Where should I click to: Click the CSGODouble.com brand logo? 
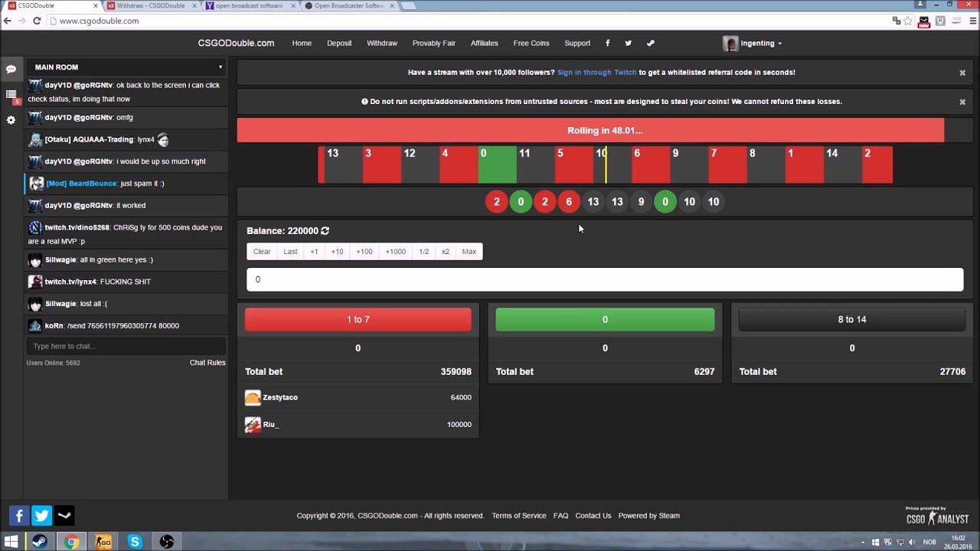[x=236, y=43]
